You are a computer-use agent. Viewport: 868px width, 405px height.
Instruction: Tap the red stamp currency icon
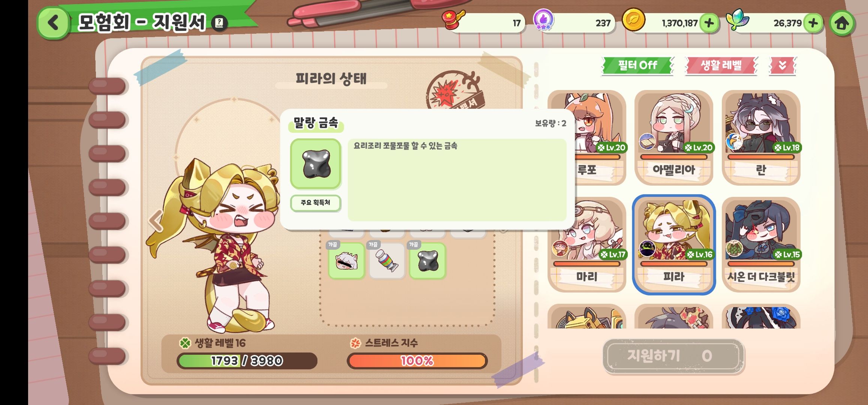pos(453,19)
